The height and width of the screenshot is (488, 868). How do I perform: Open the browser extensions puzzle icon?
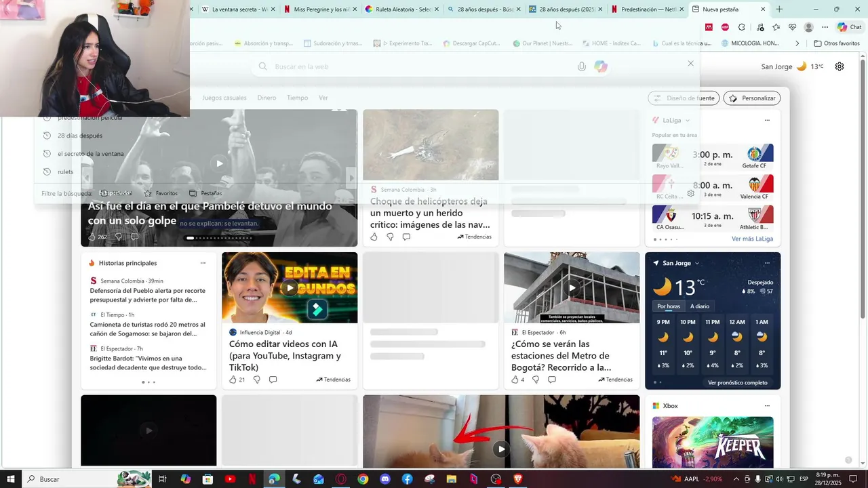click(741, 27)
